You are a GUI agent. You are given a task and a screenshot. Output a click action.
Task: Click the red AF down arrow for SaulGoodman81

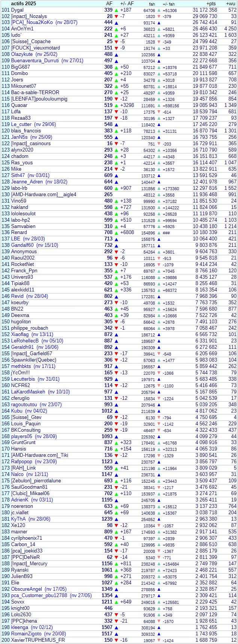click(116, 487)
